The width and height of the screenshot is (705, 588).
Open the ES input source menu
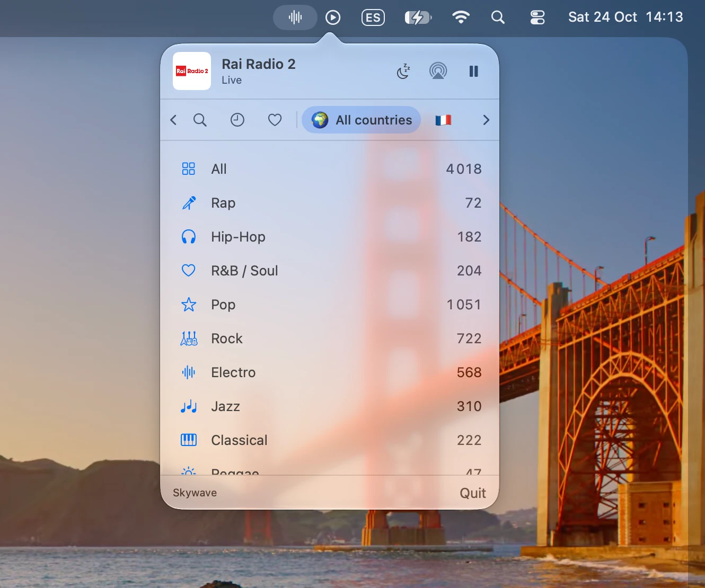point(373,17)
